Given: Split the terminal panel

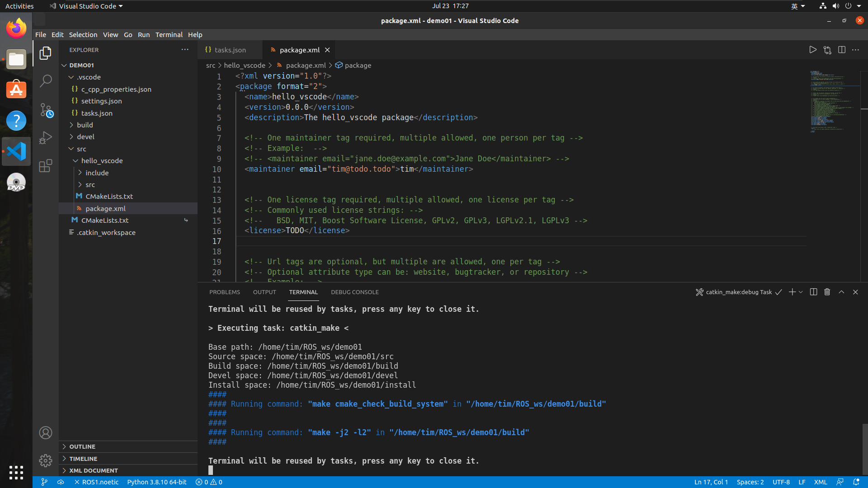Looking at the screenshot, I should [x=813, y=292].
